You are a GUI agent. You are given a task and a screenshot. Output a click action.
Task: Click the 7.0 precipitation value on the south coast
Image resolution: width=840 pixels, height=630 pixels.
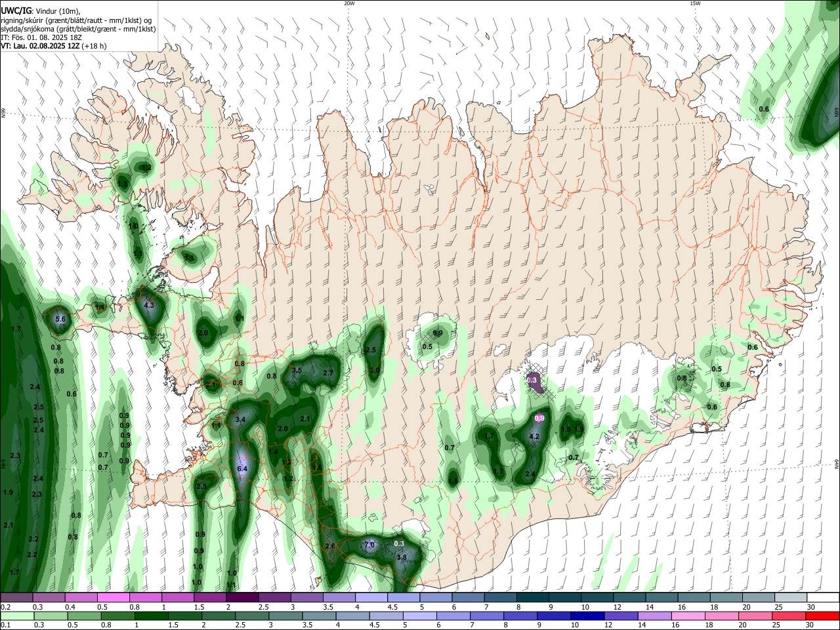coord(369,545)
